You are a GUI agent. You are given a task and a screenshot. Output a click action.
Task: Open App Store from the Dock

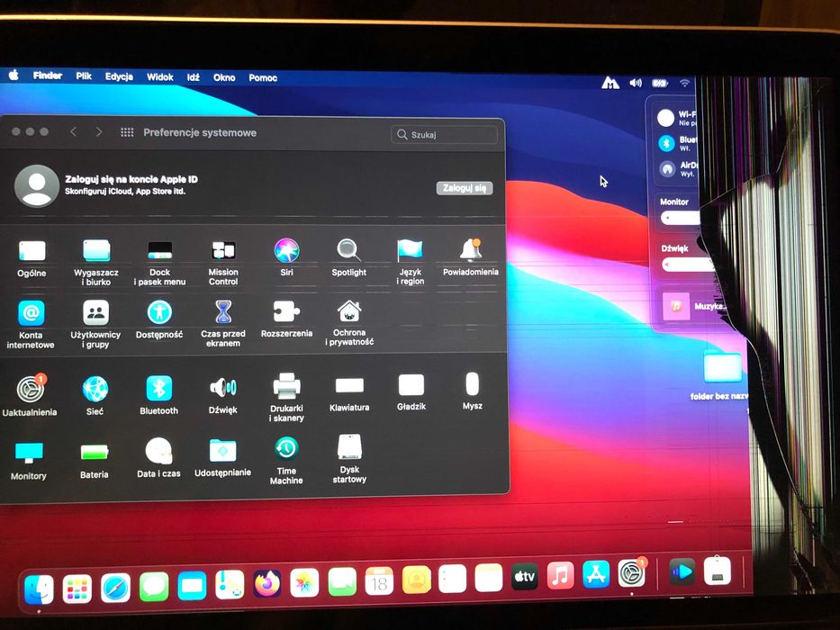pos(596,574)
